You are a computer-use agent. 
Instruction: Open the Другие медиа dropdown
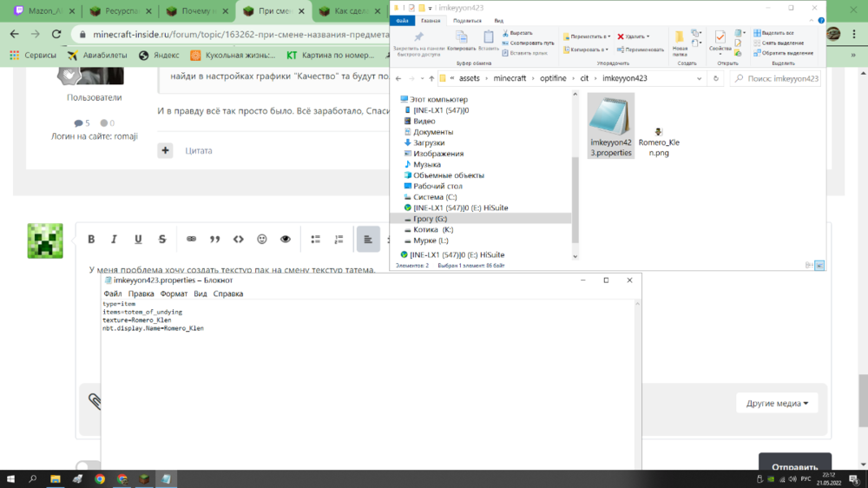[x=777, y=403]
